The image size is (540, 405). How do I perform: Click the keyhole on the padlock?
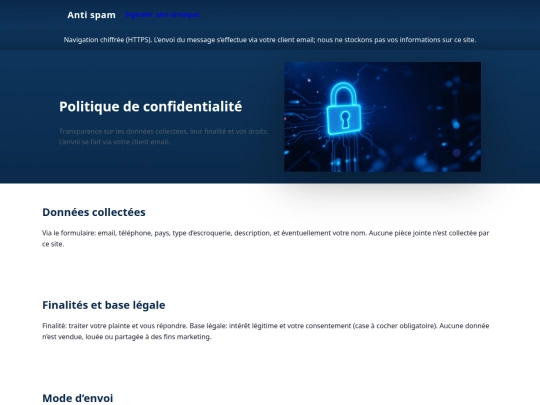[x=345, y=119]
